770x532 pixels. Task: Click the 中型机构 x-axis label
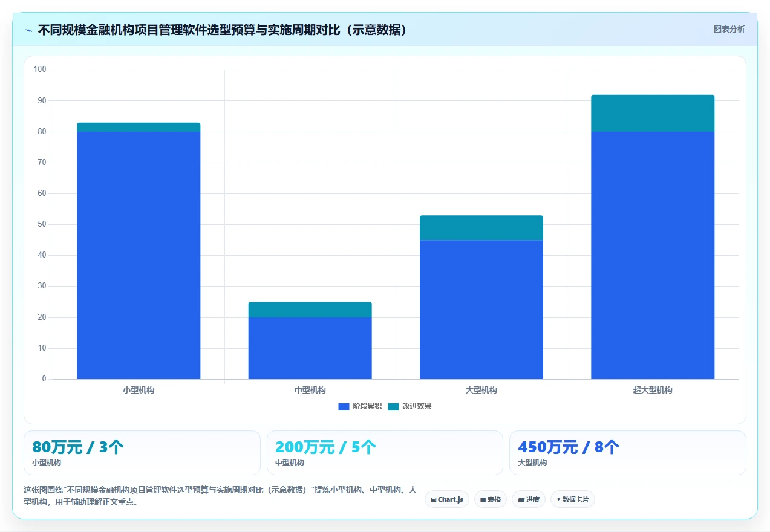(310, 390)
